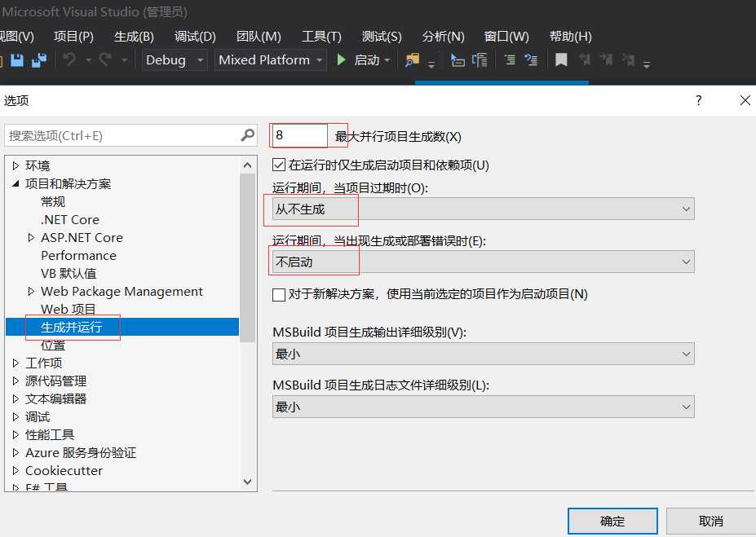Expand the 环境 tree node
The width and height of the screenshot is (756, 537).
(x=15, y=165)
